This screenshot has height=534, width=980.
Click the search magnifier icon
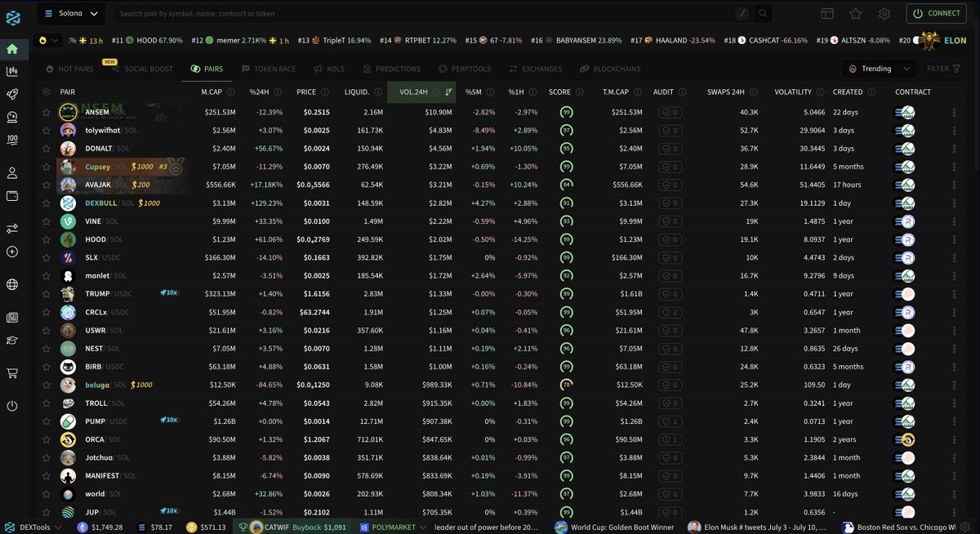[x=763, y=14]
